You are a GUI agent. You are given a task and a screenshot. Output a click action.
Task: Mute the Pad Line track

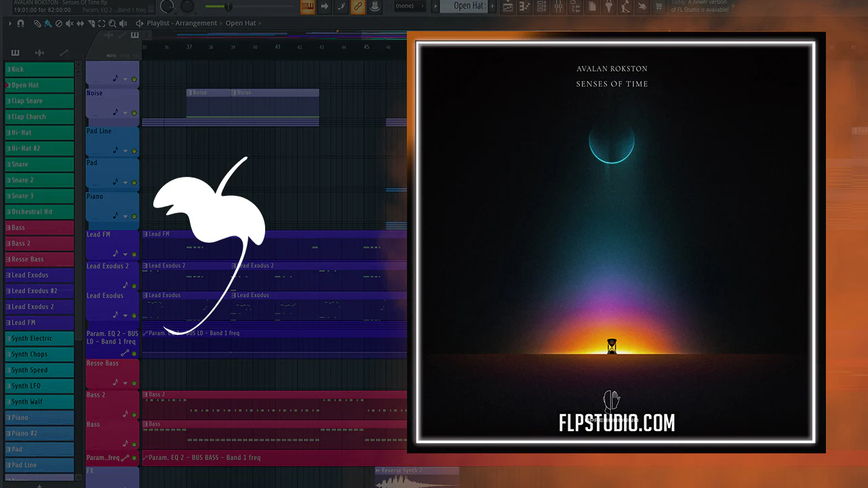134,150
